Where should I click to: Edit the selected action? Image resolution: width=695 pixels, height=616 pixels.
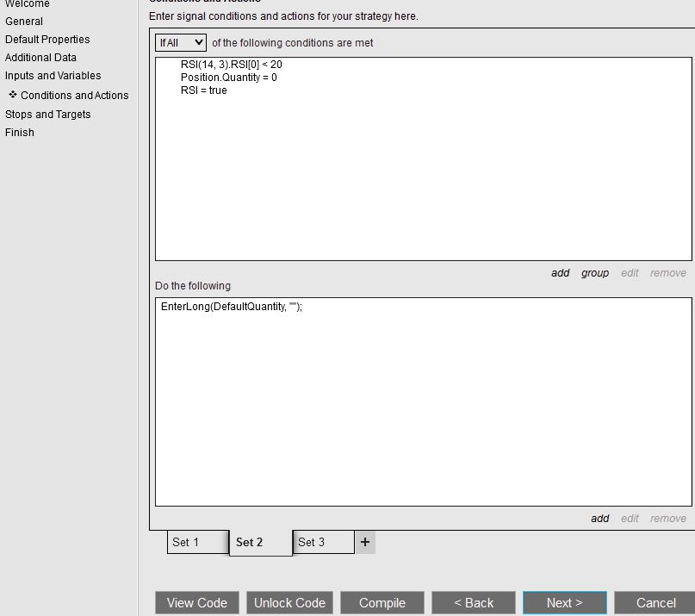pos(630,519)
